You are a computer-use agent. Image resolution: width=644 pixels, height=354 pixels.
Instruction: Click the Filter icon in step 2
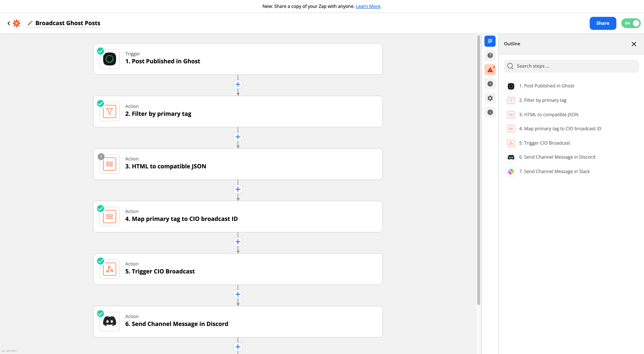tap(109, 111)
